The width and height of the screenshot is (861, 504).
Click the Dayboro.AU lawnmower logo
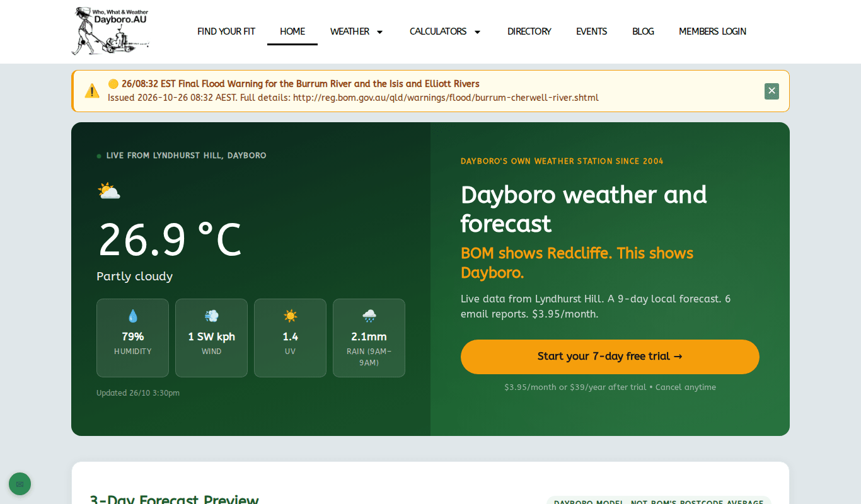tap(111, 31)
